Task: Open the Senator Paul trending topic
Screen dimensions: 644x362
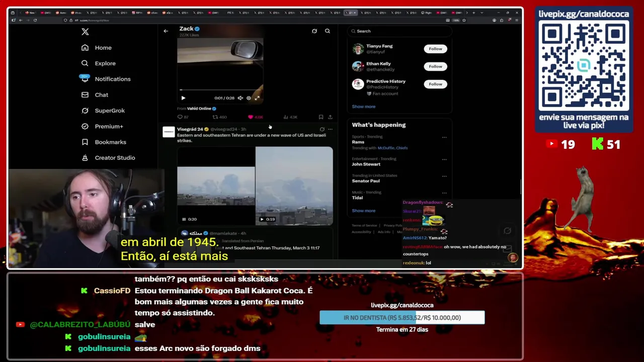Action: pos(366,181)
